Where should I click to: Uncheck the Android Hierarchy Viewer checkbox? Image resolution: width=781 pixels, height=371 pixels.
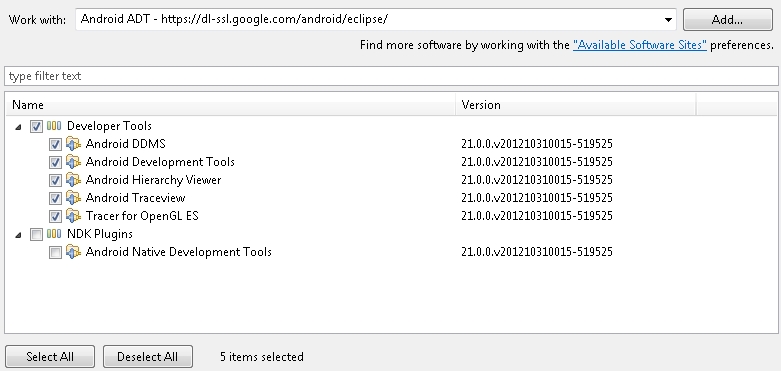pos(55,180)
